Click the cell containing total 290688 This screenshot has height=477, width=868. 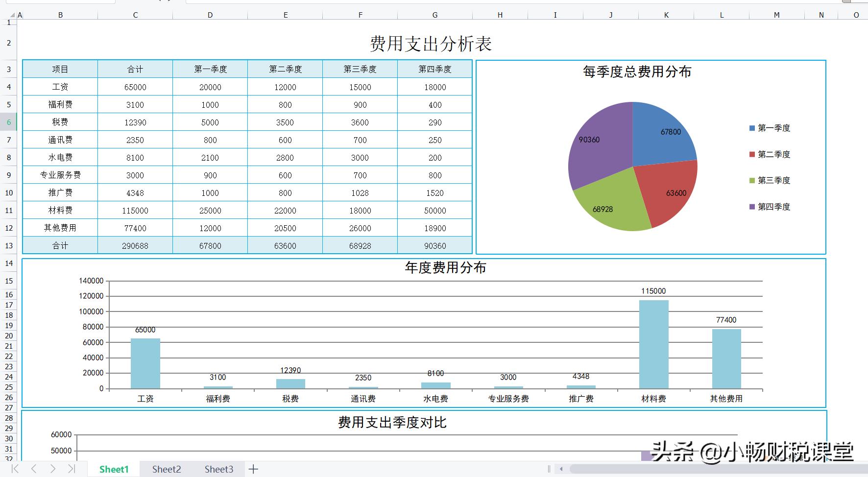coord(135,245)
